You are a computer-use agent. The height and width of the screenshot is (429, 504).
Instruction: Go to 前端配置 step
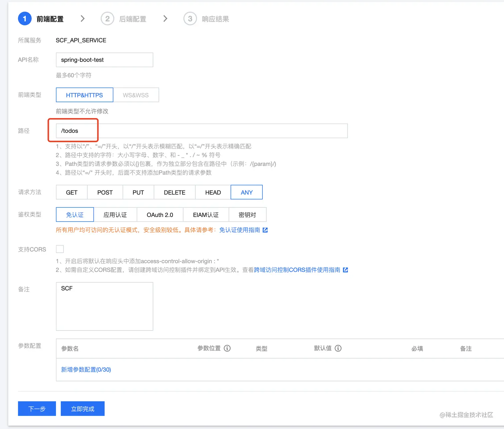point(50,19)
